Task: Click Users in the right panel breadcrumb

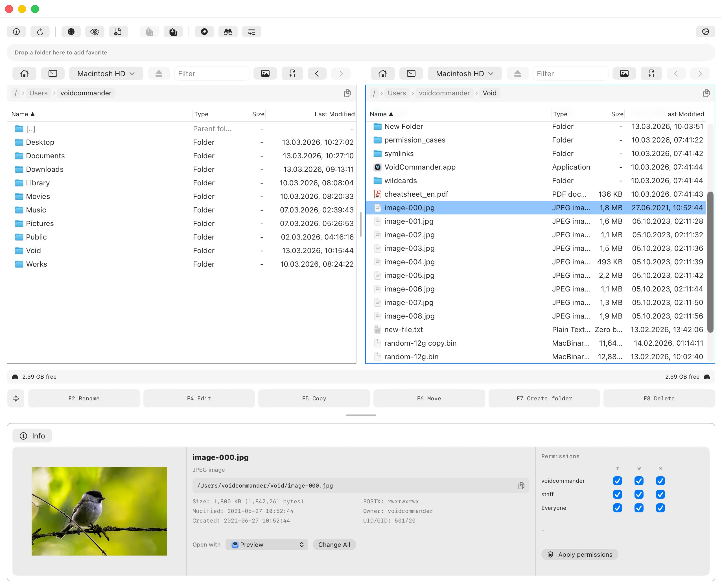Action: pyautogui.click(x=396, y=93)
